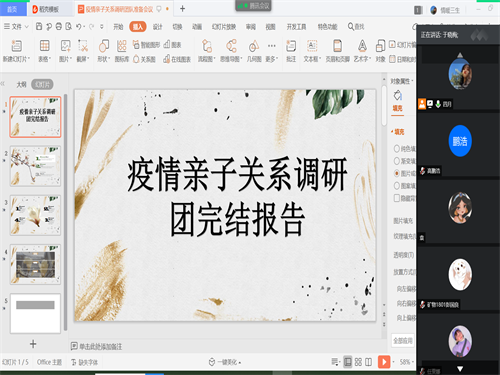Click the notes area 单击此处添加备注
Viewport: 500px width, 375px height.
pos(100,347)
